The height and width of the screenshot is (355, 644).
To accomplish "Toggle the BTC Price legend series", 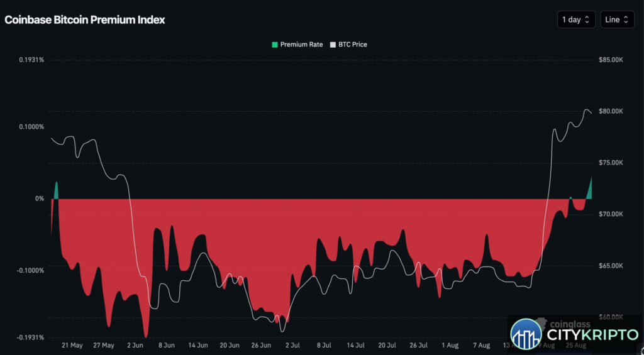I will pyautogui.click(x=348, y=45).
